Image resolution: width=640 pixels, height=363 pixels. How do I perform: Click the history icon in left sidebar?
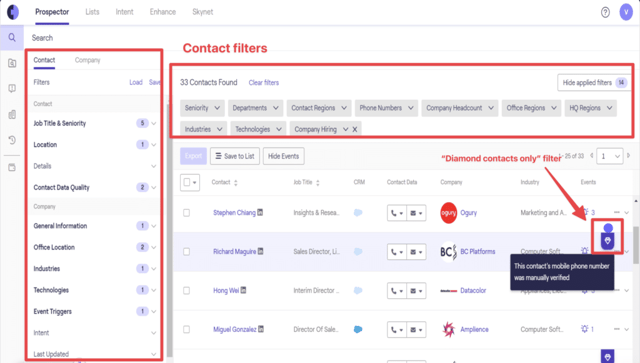(12, 140)
